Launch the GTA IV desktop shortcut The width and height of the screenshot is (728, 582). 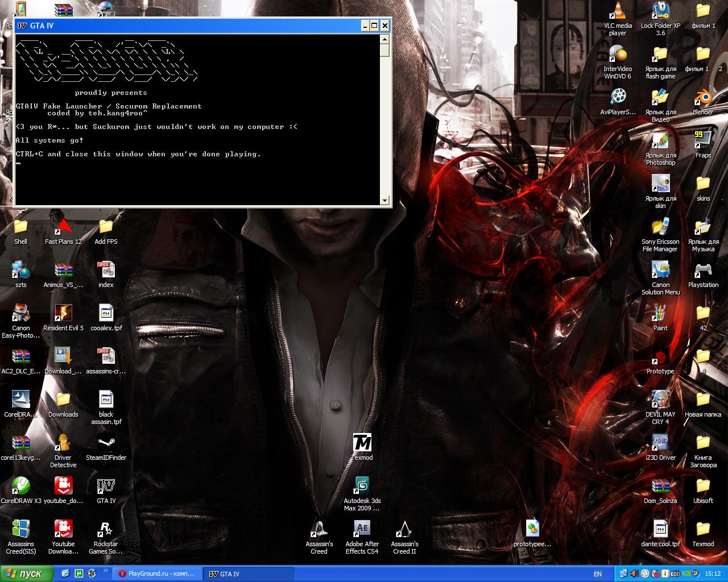tap(106, 490)
